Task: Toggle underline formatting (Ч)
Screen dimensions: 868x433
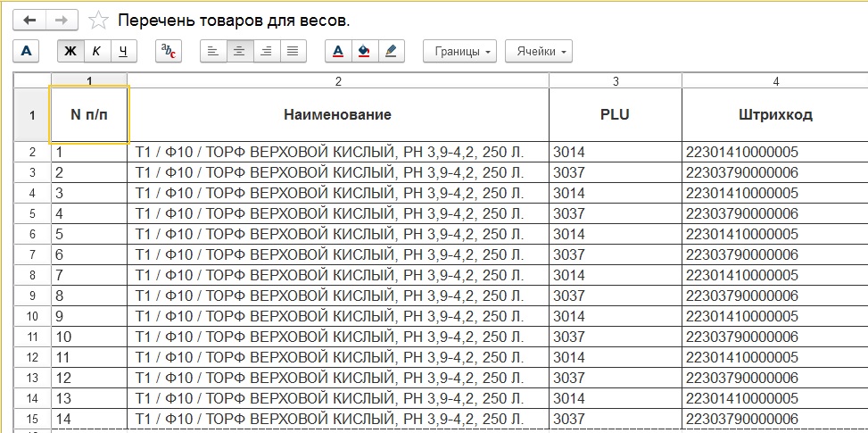Action: (x=123, y=52)
